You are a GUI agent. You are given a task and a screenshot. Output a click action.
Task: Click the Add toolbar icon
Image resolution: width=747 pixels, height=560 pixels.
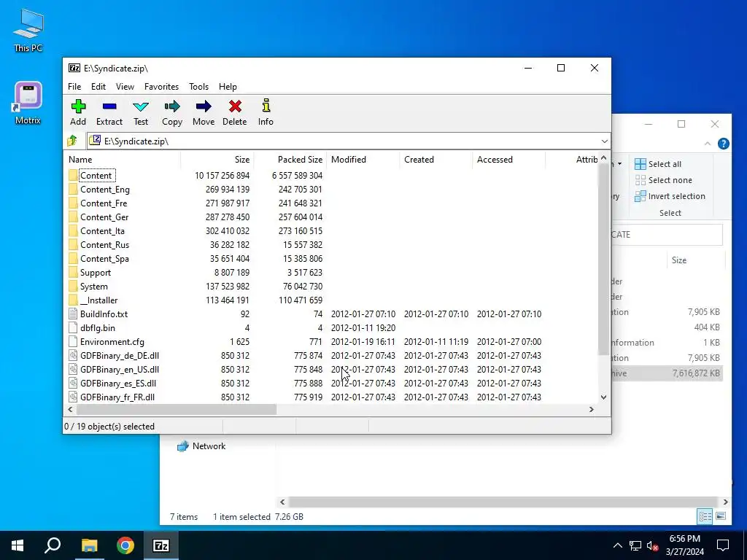[x=78, y=106]
